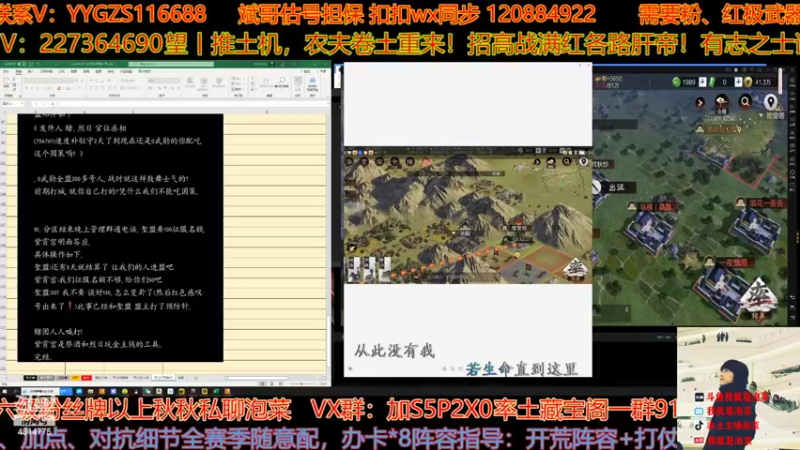Open Conditional Formatting in Excel ribbon

click(190, 83)
